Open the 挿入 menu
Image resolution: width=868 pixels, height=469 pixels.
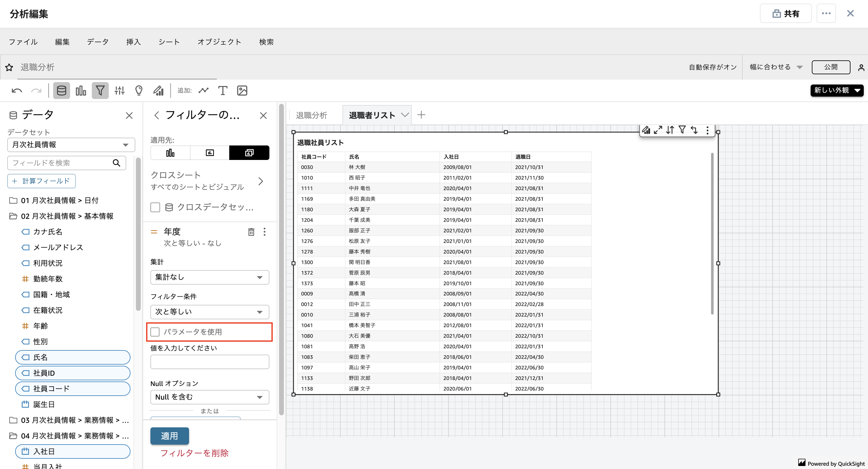(133, 42)
